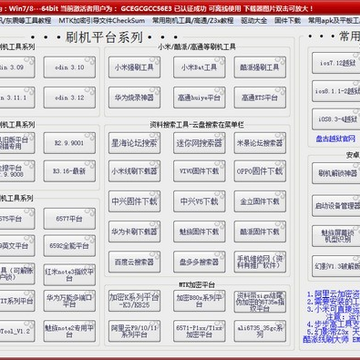Launch 盘多多搜索器
360x360 pixels.
(x=199, y=262)
